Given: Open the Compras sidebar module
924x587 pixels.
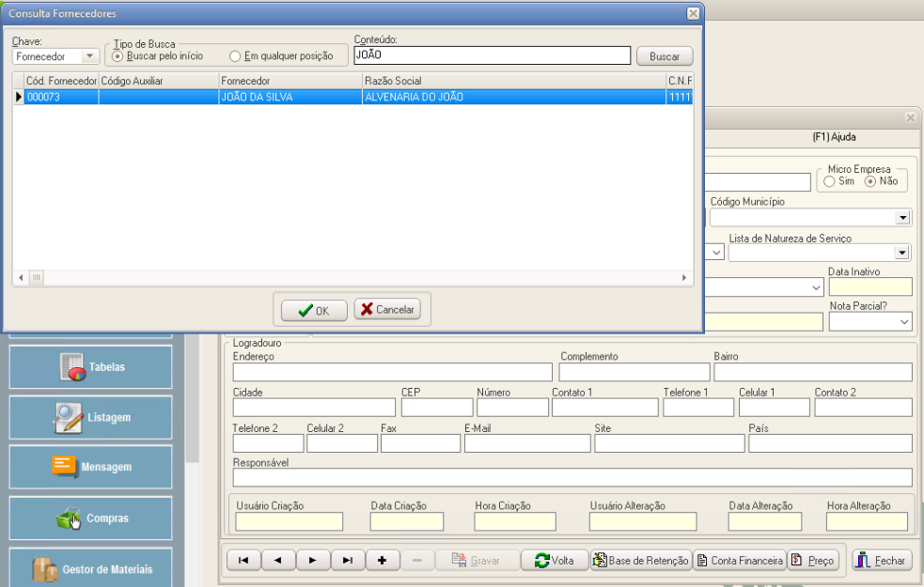Looking at the screenshot, I should coord(91,517).
